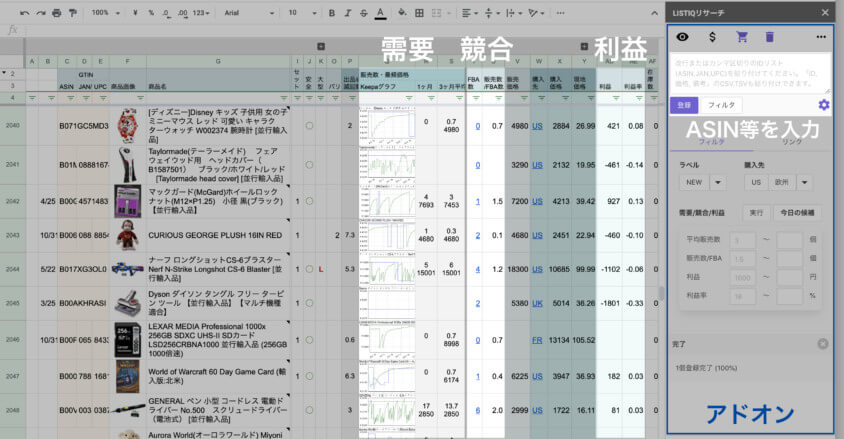This screenshot has width=844, height=439.
Task: Click the フィルタ button beside 登録
Action: point(721,105)
